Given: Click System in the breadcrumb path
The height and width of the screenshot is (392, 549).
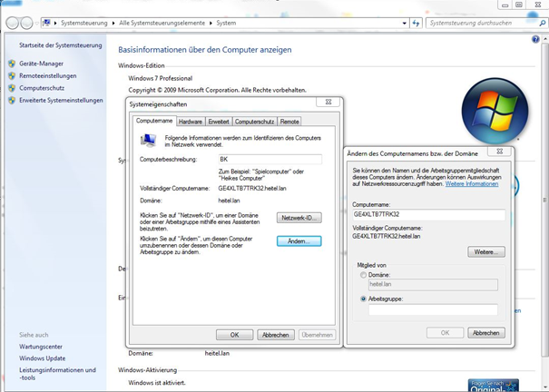Looking at the screenshot, I should pos(226,23).
